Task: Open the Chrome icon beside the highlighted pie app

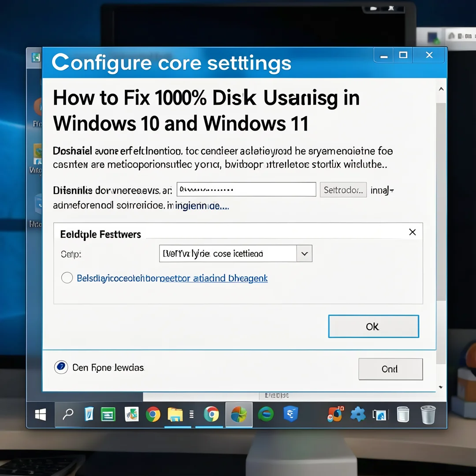Action: (211, 414)
